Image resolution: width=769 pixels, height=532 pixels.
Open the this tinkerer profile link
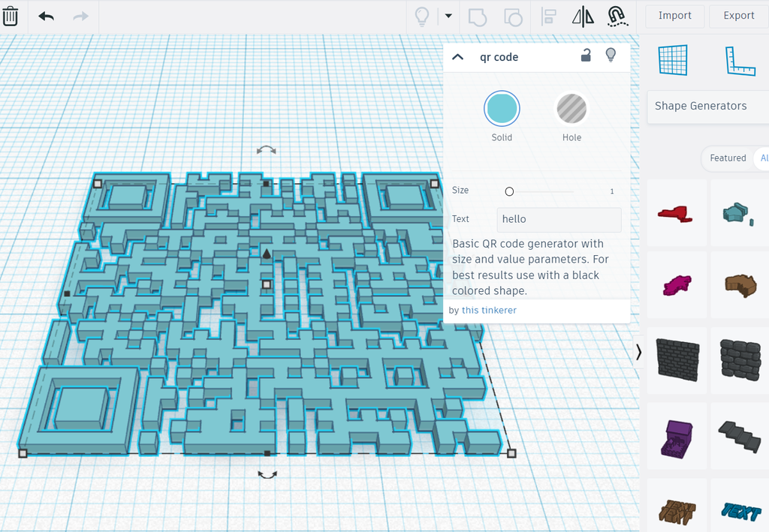tap(489, 310)
